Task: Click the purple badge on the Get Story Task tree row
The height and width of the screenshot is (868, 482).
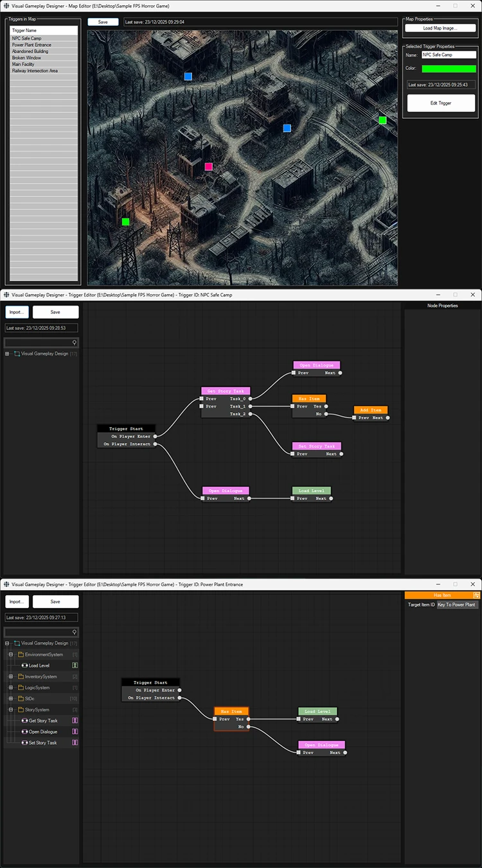Action: [x=75, y=720]
